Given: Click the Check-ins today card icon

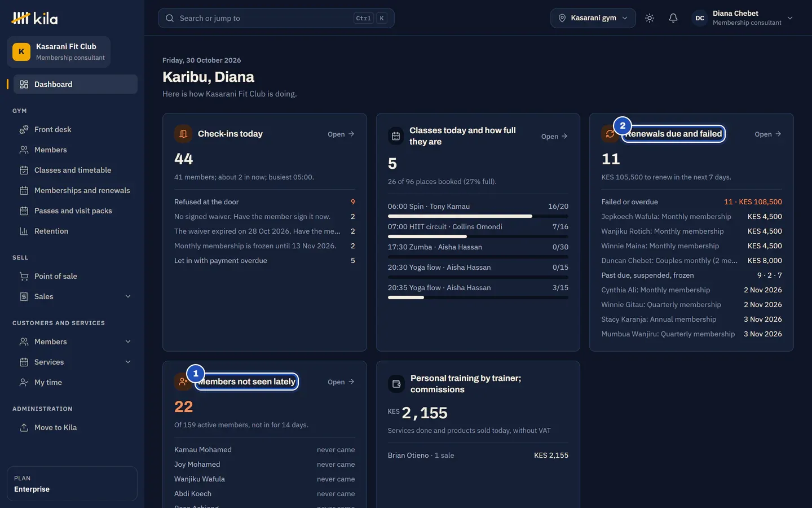Looking at the screenshot, I should tap(183, 134).
